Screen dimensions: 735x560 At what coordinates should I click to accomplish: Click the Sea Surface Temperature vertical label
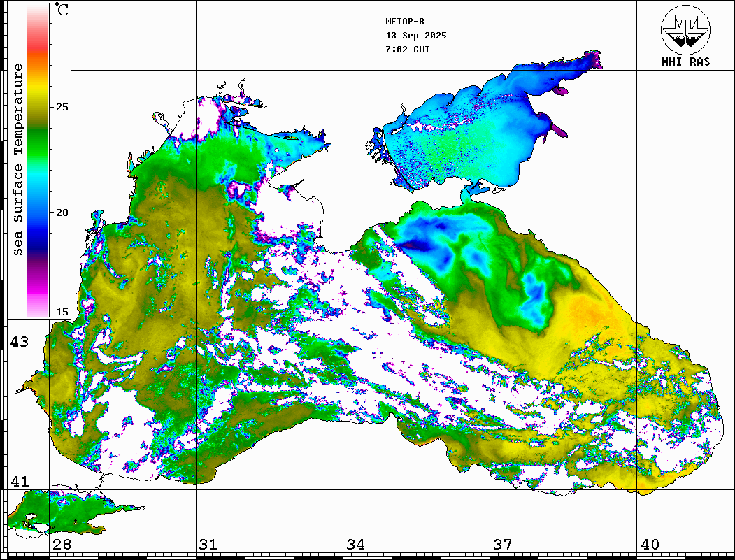tap(18, 159)
